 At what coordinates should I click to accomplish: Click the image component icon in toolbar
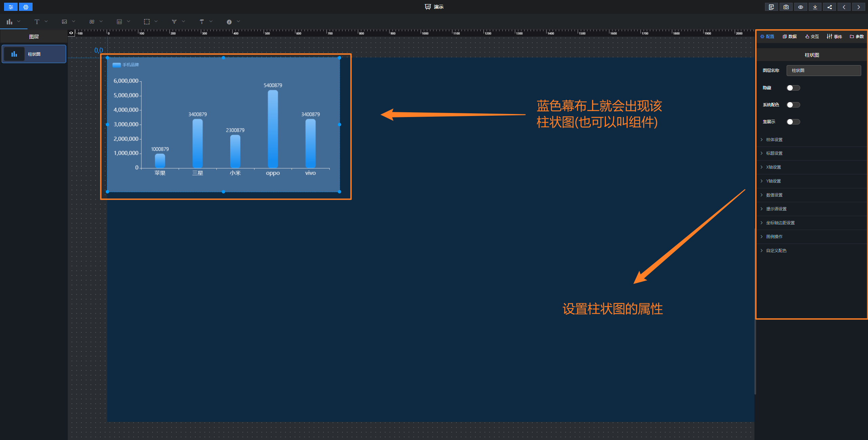click(x=64, y=22)
